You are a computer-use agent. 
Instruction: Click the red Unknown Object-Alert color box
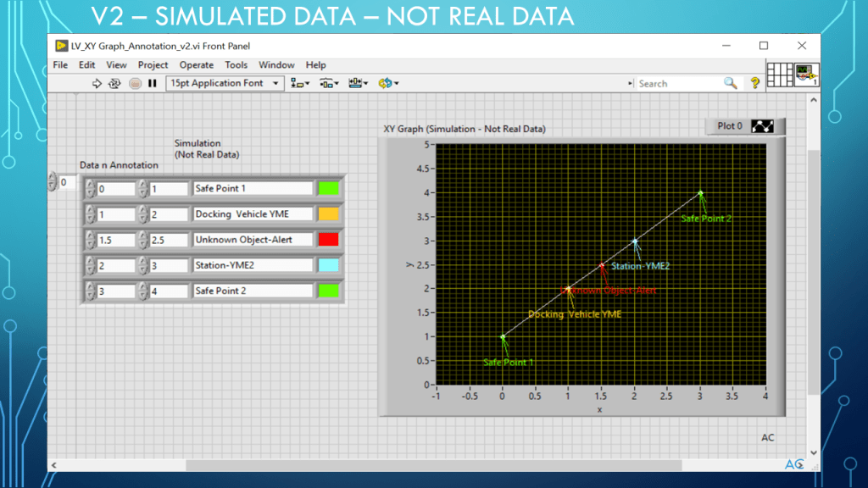click(328, 240)
